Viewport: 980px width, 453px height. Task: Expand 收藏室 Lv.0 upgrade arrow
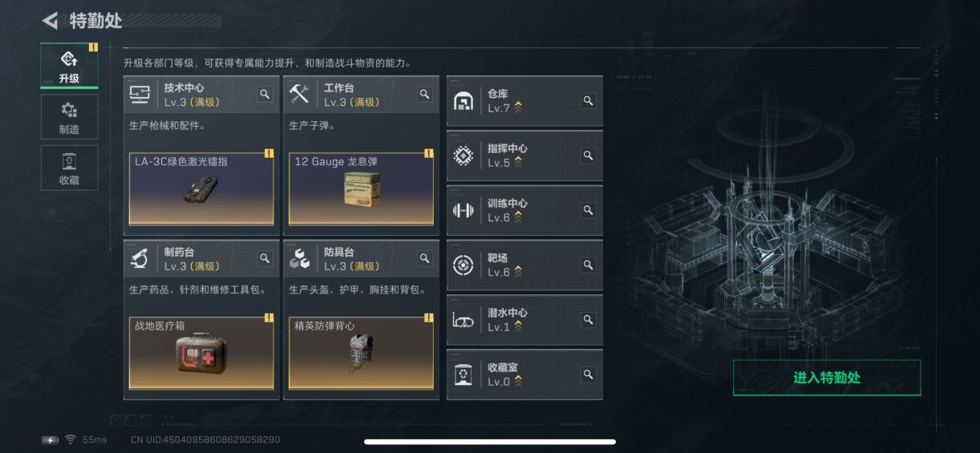coord(518,382)
